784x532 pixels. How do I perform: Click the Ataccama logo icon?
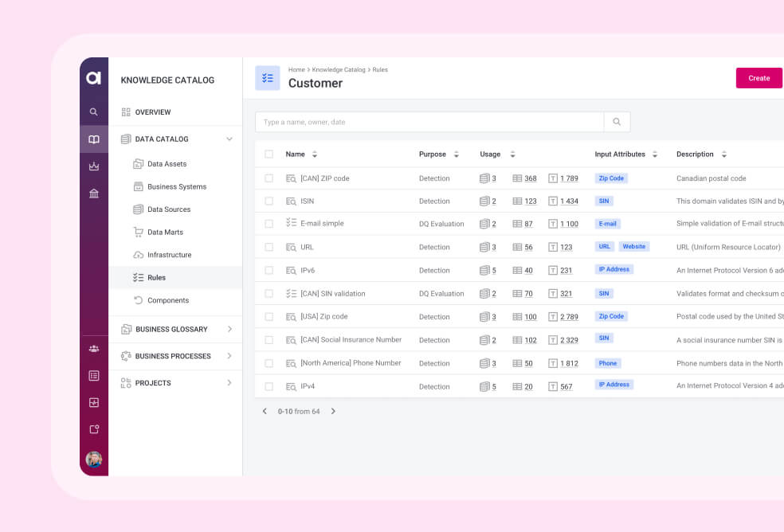[94, 78]
